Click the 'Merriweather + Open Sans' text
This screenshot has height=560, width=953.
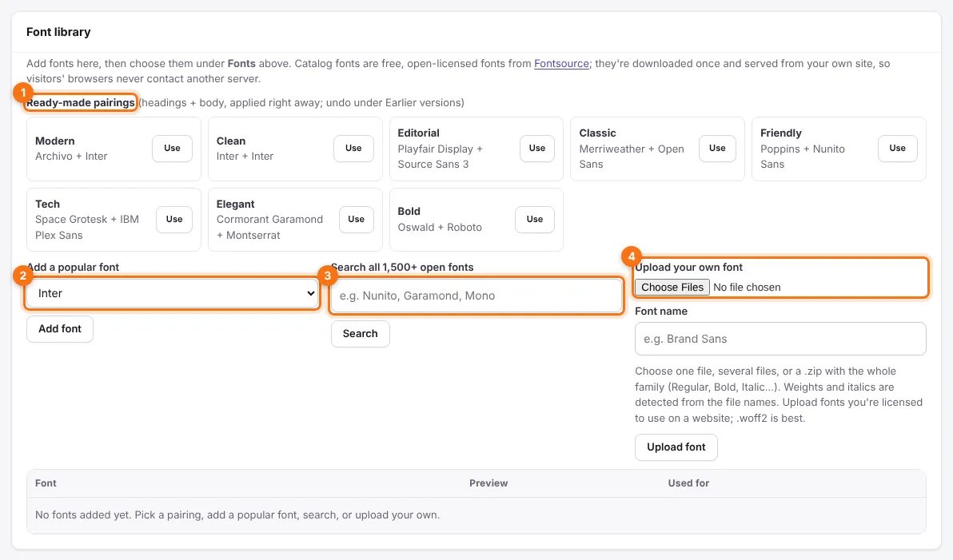632,157
